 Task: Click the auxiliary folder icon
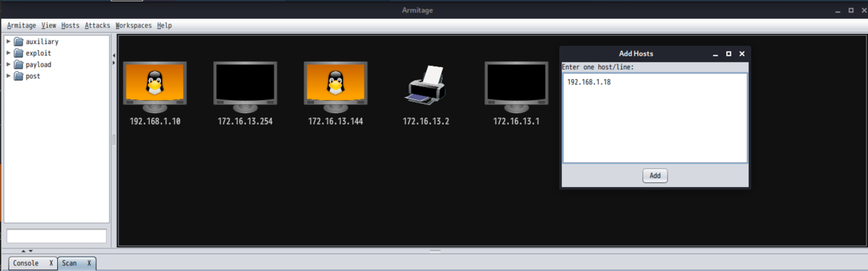tap(19, 41)
